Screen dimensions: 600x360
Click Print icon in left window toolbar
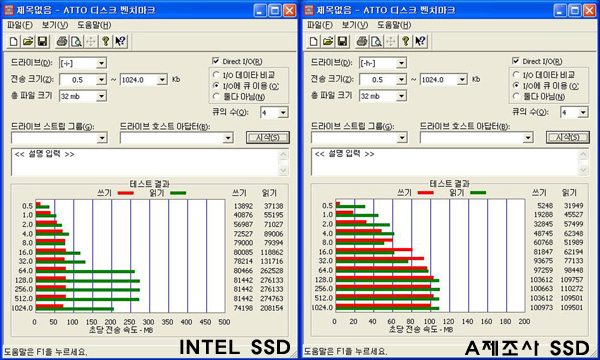coord(62,41)
